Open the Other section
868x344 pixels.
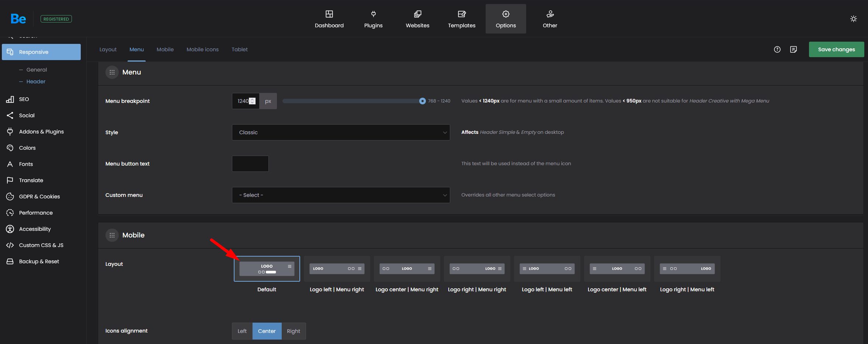coord(550,19)
